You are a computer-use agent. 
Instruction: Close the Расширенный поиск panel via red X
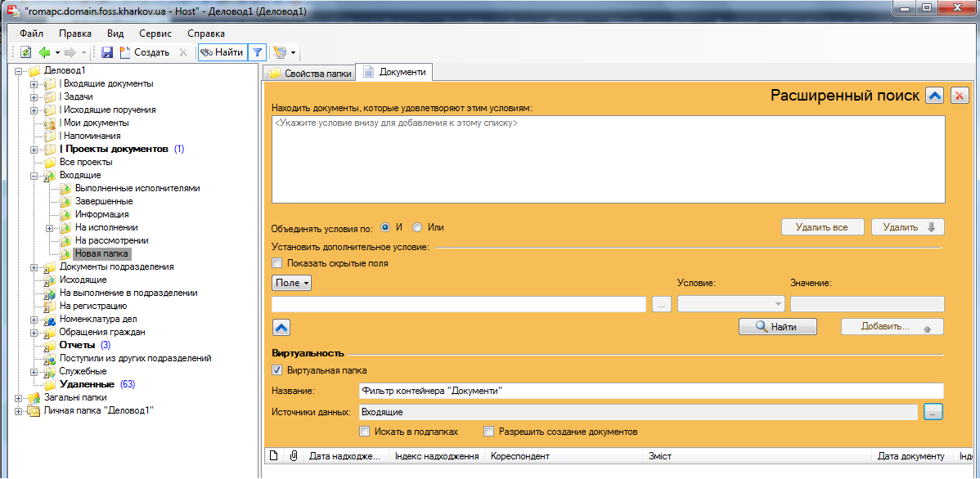(958, 95)
